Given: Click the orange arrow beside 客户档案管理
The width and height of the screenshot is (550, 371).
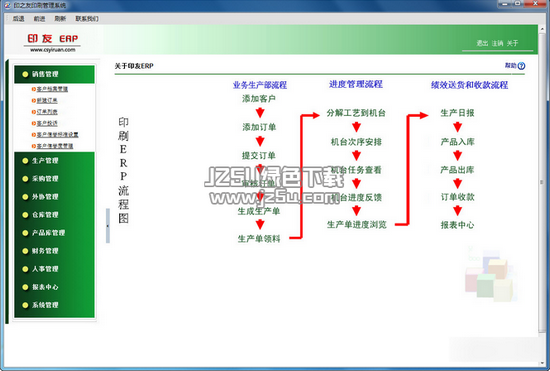Looking at the screenshot, I should (x=34, y=89).
